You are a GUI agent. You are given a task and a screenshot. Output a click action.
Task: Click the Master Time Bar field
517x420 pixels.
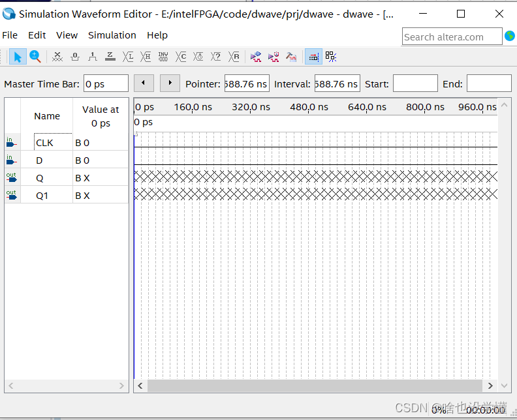[106, 83]
